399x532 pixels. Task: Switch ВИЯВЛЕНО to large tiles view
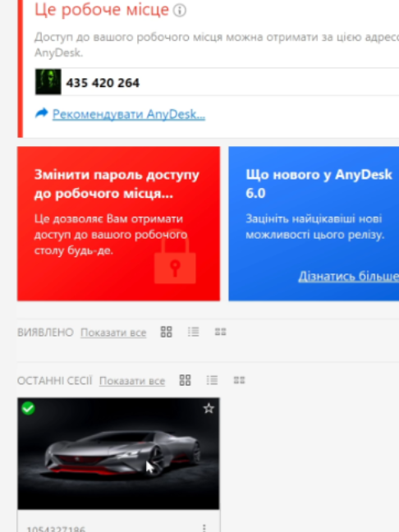click(166, 332)
